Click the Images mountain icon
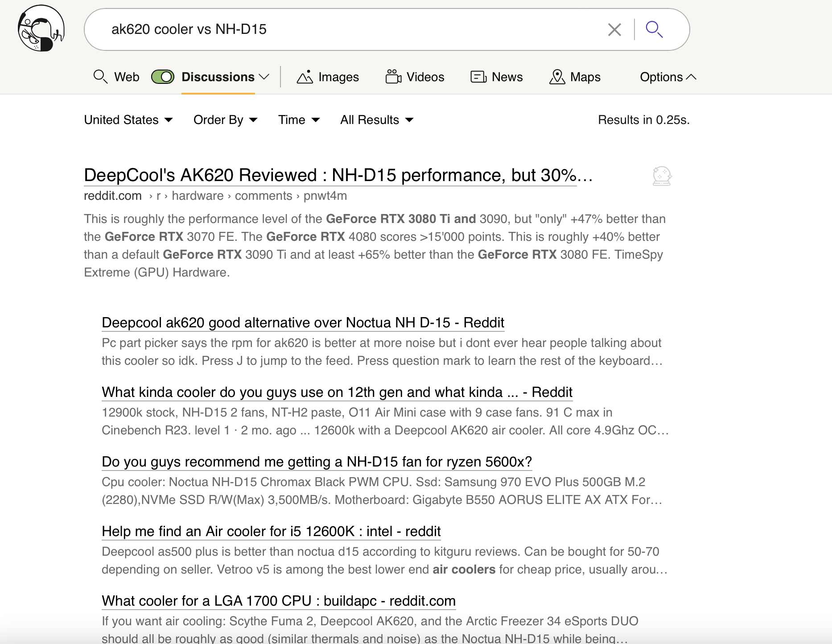The width and height of the screenshot is (832, 644). point(305,77)
